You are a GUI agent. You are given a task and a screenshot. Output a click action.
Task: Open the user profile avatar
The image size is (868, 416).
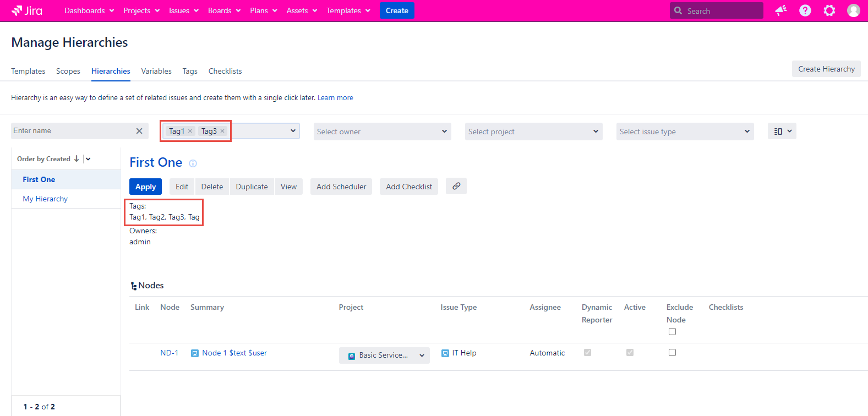(x=853, y=10)
